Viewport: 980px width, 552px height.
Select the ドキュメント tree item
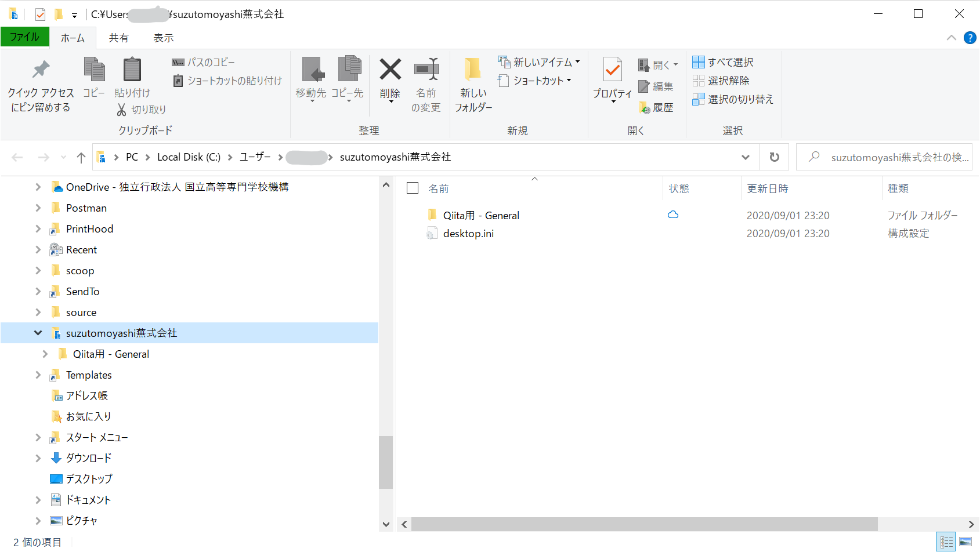pos(88,500)
